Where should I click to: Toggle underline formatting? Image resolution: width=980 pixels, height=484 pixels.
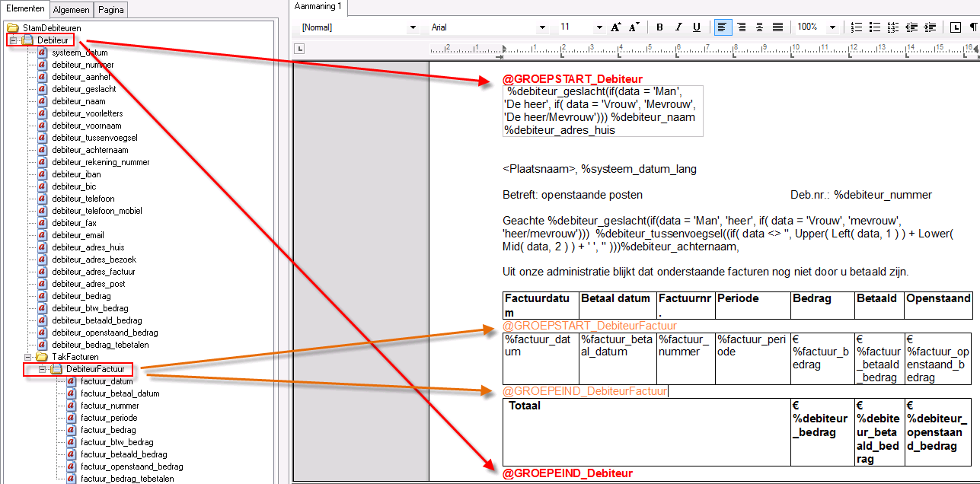coord(697,27)
